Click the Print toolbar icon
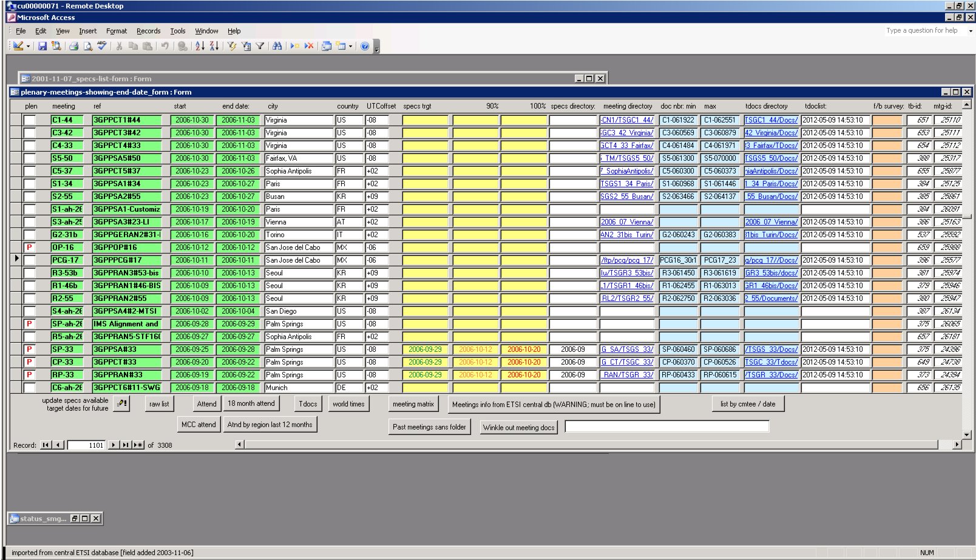The width and height of the screenshot is (976, 560). point(73,46)
